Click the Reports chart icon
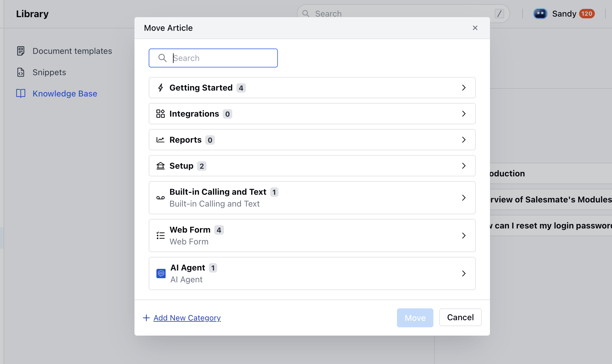Viewport: 612px width, 364px height. coord(161,140)
